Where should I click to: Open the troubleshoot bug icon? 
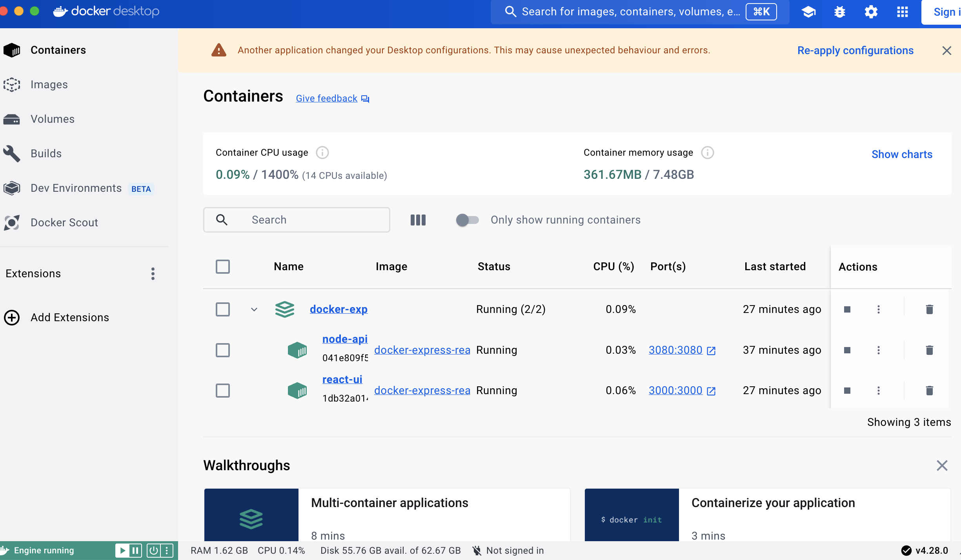point(839,12)
